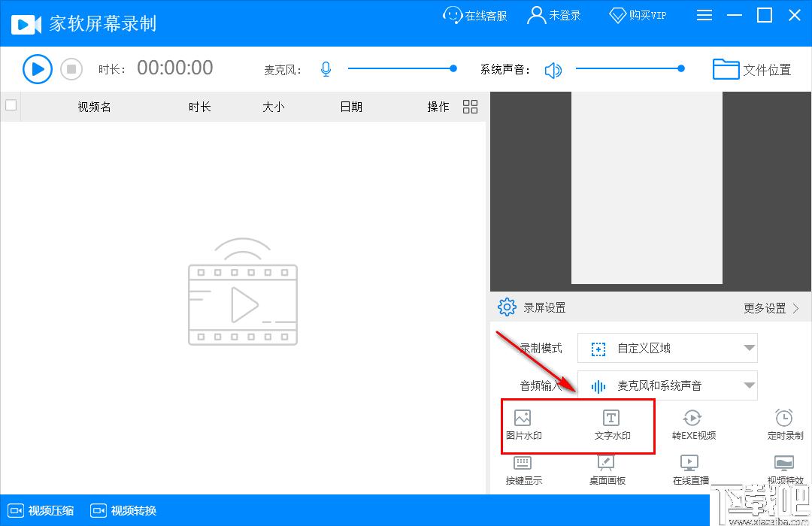Switch to grid view of the video list
Viewport: 812px width, 526px height.
pyautogui.click(x=470, y=107)
